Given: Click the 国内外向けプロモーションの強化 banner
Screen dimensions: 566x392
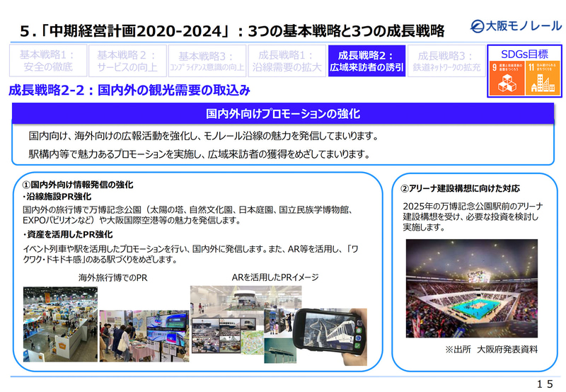Looking at the screenshot, I should (283, 113).
